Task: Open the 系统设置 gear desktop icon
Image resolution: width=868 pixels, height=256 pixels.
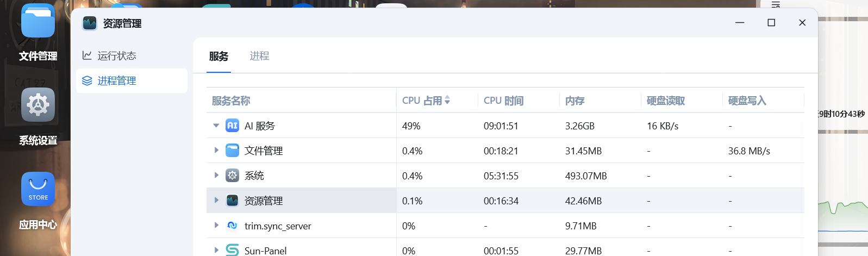Action: [38, 105]
